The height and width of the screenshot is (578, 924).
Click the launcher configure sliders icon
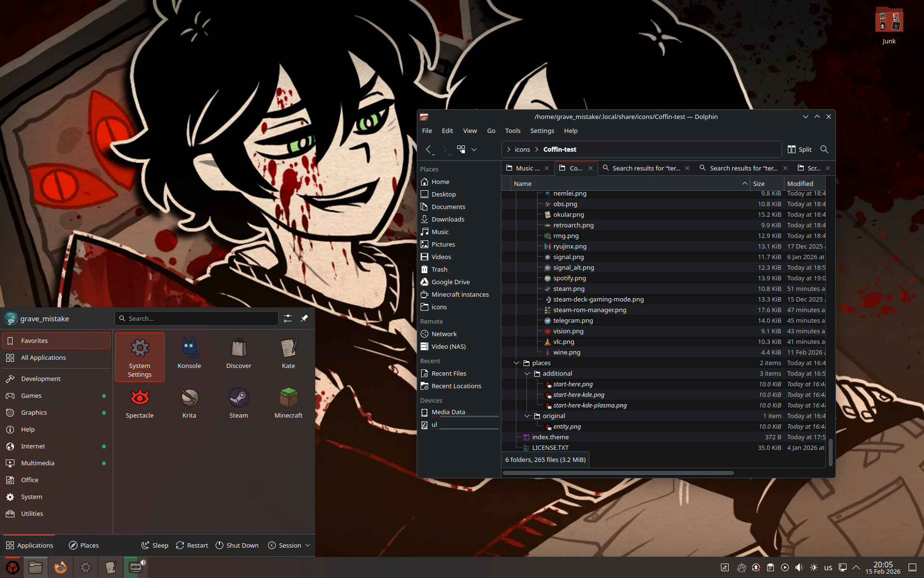click(x=288, y=318)
